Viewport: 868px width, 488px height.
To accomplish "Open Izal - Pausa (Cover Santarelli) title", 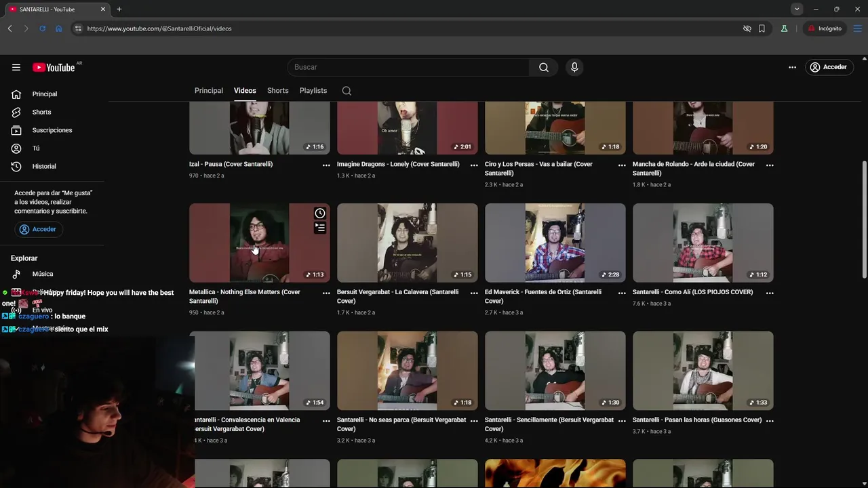I will [231, 164].
